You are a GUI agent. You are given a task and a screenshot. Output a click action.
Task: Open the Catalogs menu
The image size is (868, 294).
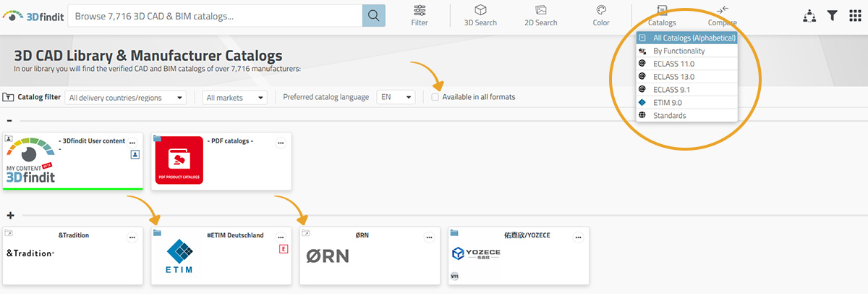(662, 15)
